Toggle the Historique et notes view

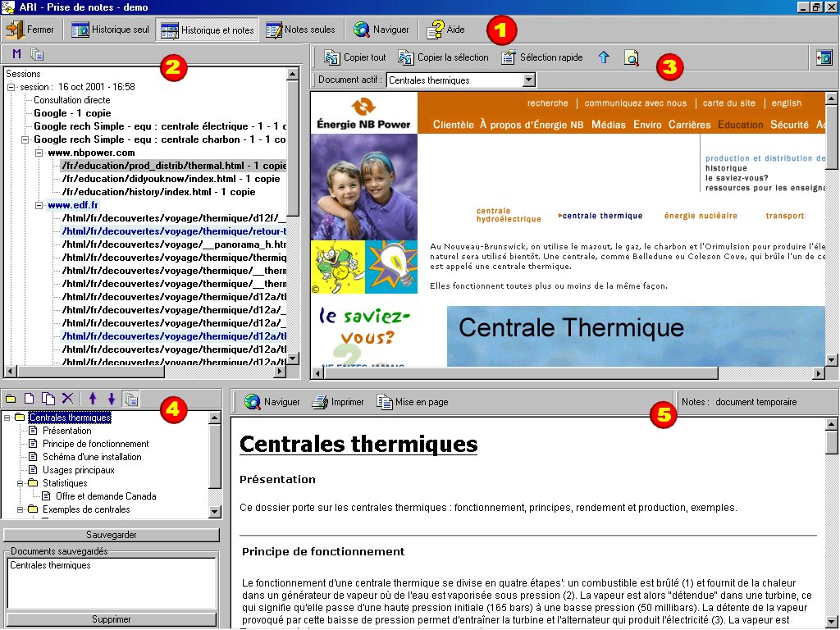click(208, 30)
